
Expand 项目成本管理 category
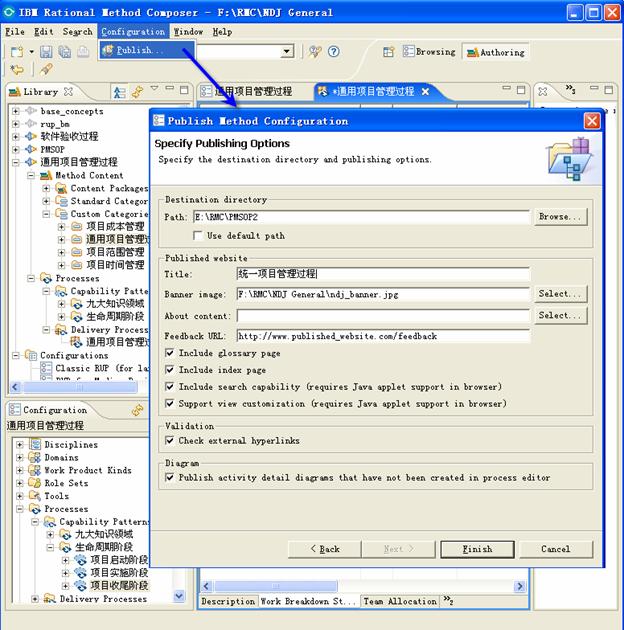click(61, 227)
